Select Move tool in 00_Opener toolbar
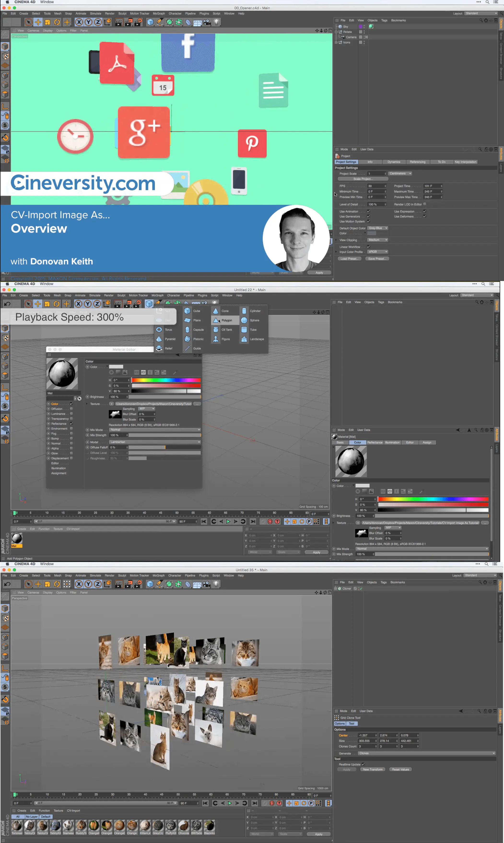This screenshot has width=504, height=843. 38,22
